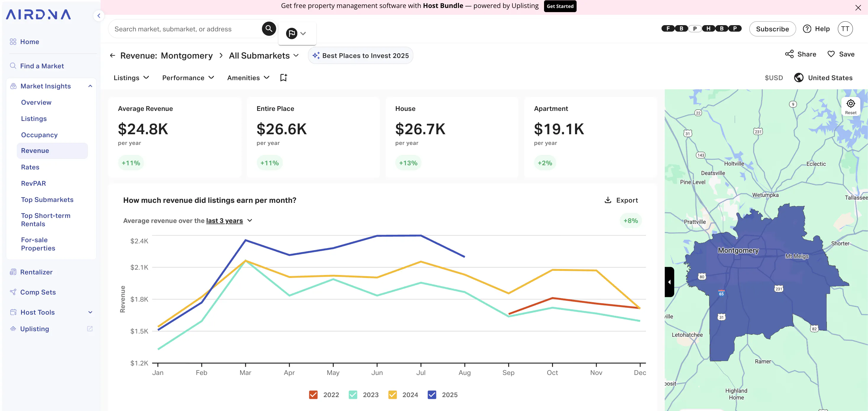Click the Uplisting icon in sidebar
This screenshot has height=411, width=868.
click(13, 329)
